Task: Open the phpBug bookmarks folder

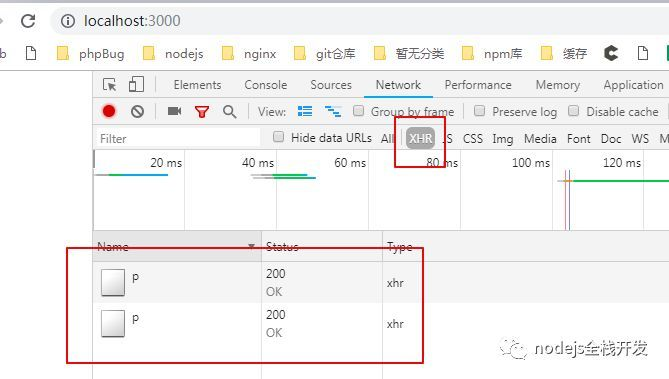Action: point(90,54)
